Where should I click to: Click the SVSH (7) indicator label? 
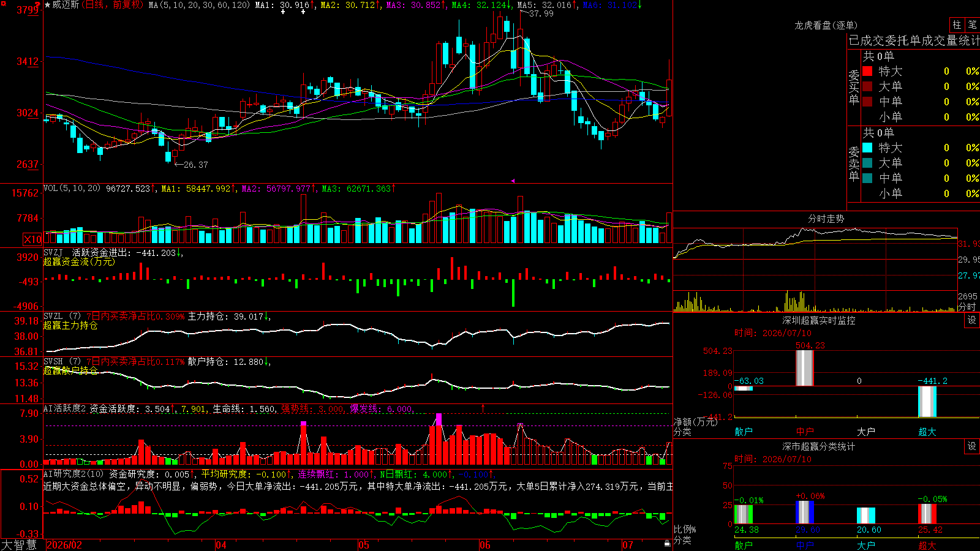[62, 362]
